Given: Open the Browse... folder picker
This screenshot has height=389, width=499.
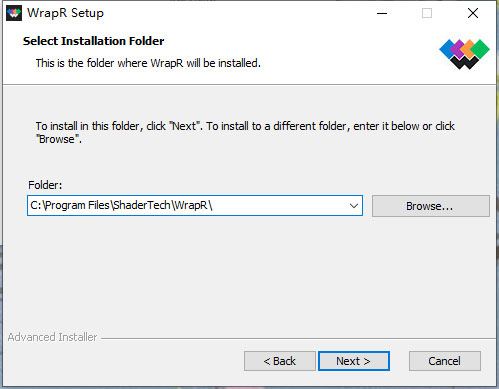Looking at the screenshot, I should tap(431, 206).
